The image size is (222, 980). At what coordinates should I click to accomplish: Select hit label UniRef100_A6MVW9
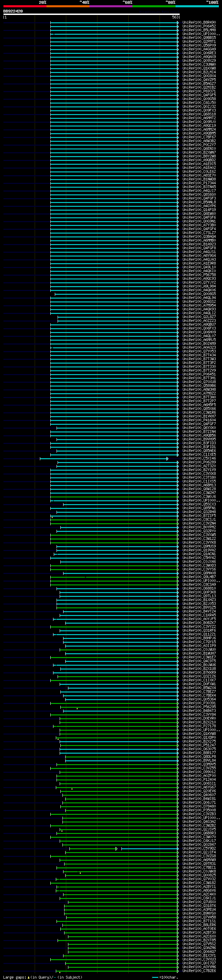(199, 859)
